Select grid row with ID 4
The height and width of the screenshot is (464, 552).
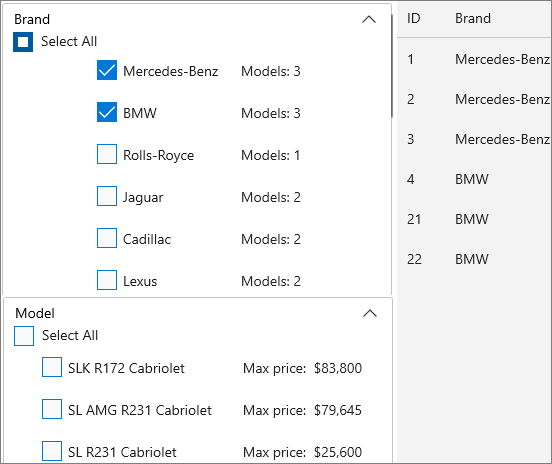tap(474, 179)
